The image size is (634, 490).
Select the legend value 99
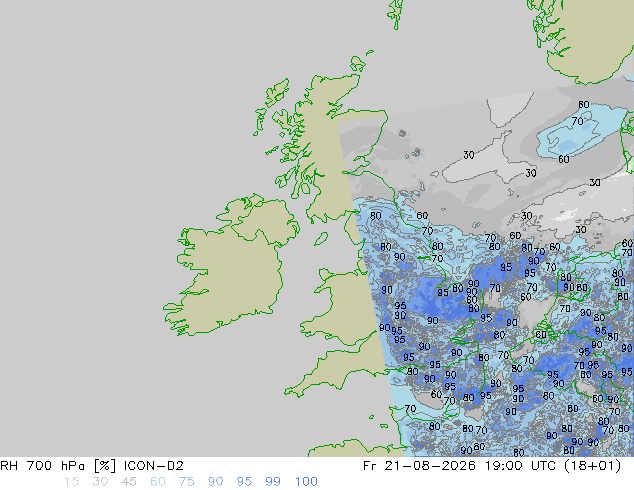coord(273,482)
